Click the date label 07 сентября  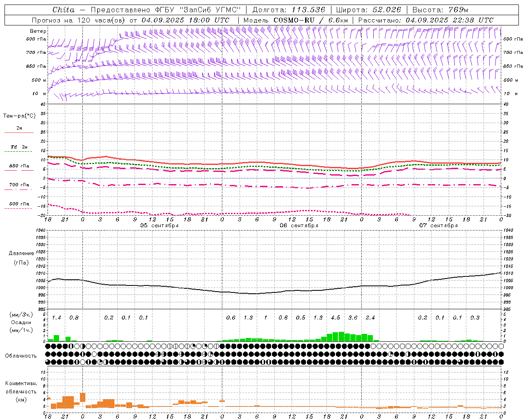pos(438,226)
